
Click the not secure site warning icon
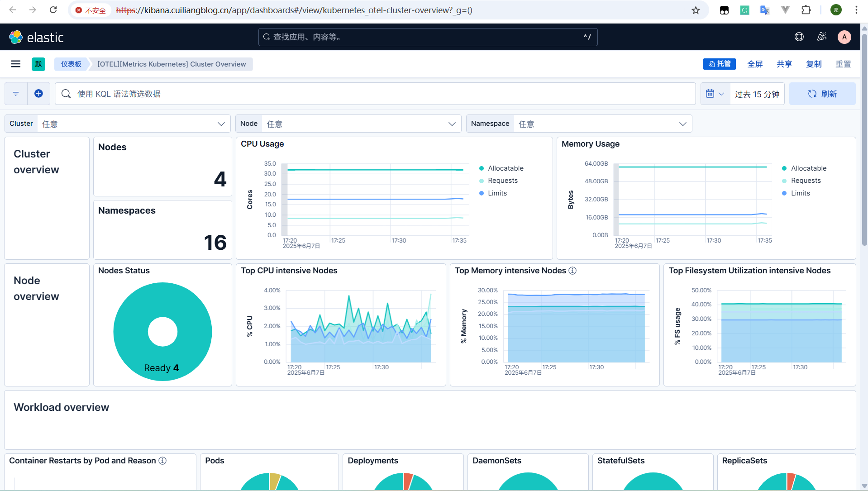coord(79,10)
